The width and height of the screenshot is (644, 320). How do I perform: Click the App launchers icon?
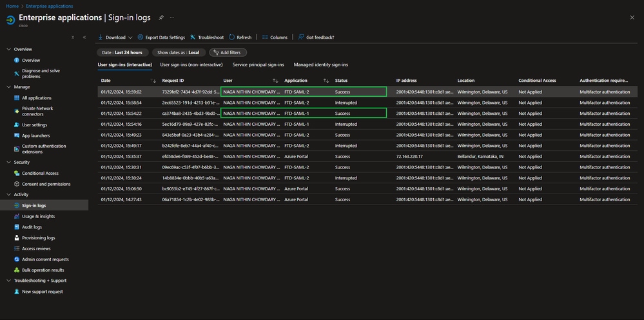16,135
